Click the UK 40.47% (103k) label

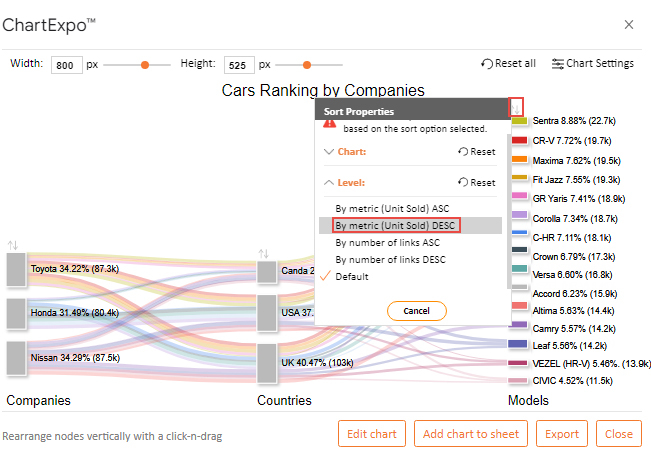317,363
